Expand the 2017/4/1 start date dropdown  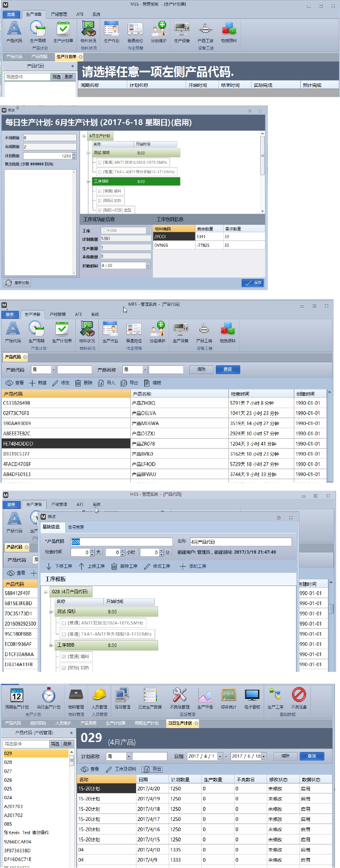[x=220, y=756]
